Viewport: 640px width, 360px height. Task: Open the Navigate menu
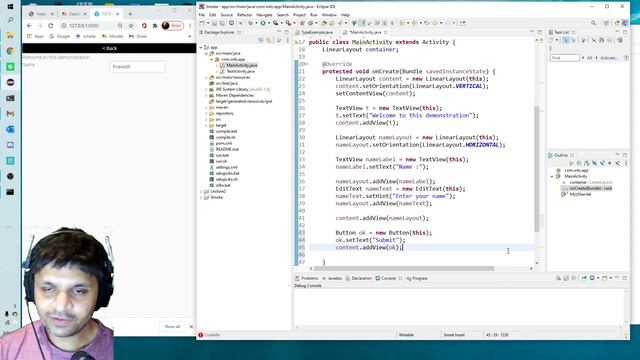pos(264,15)
